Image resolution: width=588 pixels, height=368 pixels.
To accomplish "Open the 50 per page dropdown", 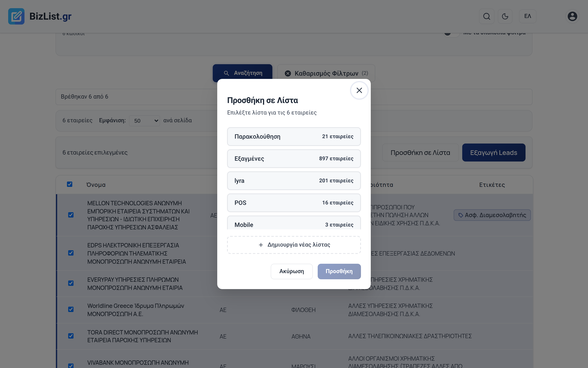I will click(145, 121).
